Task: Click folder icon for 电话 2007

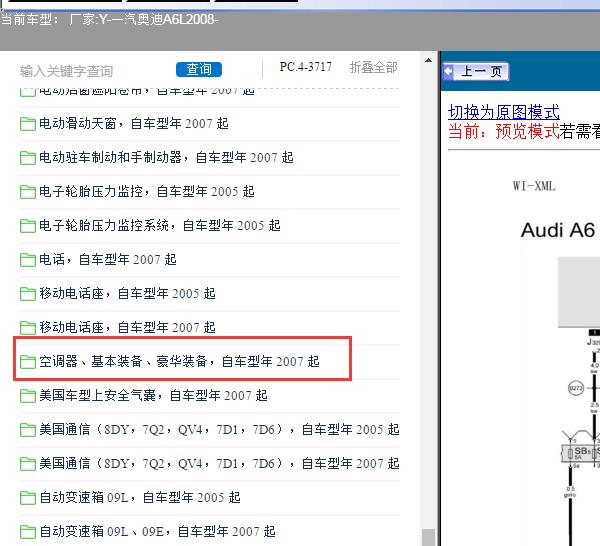Action: pos(28,260)
